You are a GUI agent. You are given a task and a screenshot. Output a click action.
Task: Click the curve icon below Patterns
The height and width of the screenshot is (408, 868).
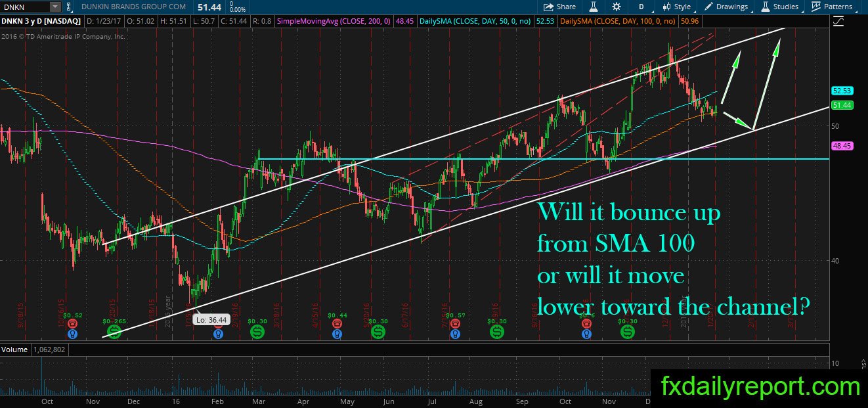click(x=838, y=22)
